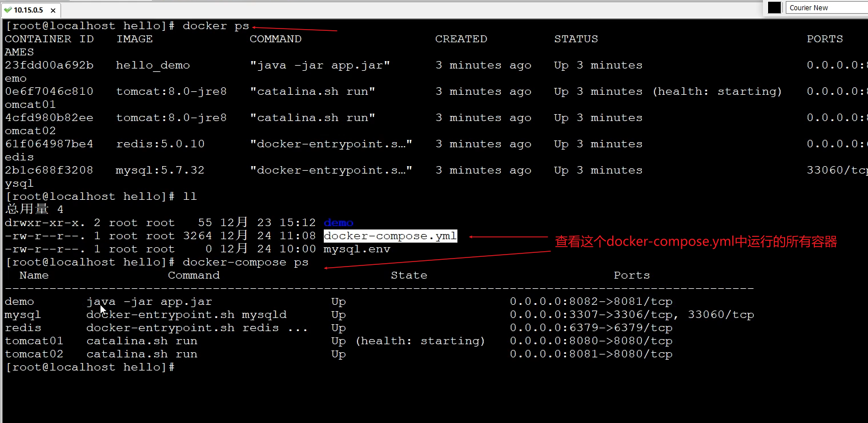
Task: Click tomcat02 in the docker-compose ps list
Action: pos(34,354)
